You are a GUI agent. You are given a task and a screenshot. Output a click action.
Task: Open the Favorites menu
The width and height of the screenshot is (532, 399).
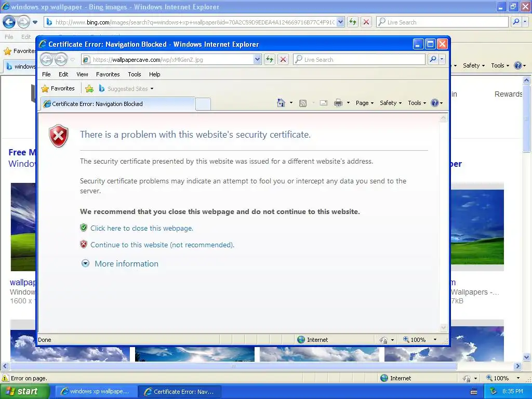pos(108,74)
